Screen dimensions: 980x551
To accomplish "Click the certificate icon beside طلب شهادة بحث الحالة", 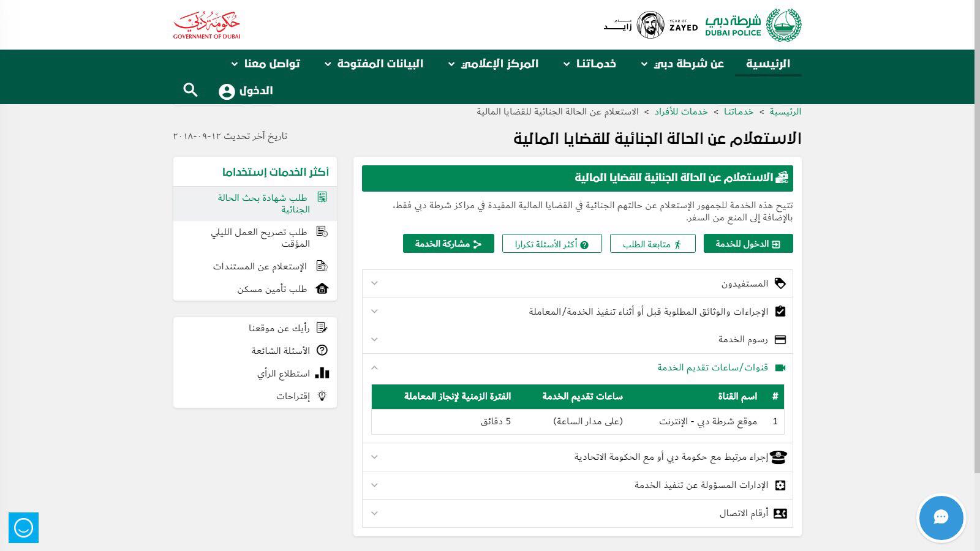I will [322, 197].
